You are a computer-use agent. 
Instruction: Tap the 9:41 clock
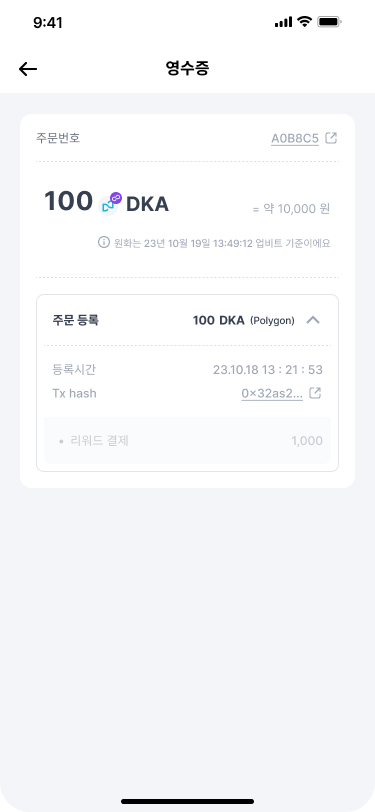point(48,22)
